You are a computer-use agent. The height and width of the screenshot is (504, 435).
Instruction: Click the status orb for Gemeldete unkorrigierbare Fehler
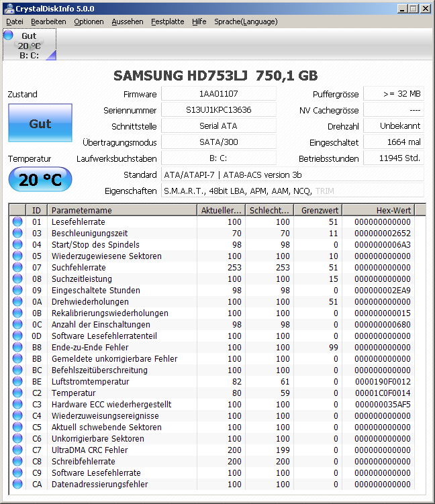[x=17, y=359]
